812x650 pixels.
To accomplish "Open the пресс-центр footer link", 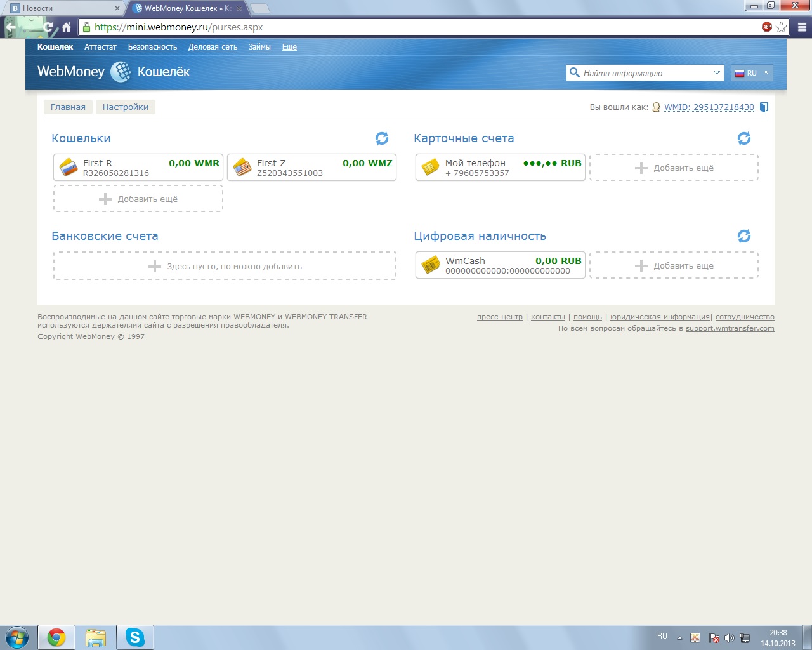I will pyautogui.click(x=500, y=317).
